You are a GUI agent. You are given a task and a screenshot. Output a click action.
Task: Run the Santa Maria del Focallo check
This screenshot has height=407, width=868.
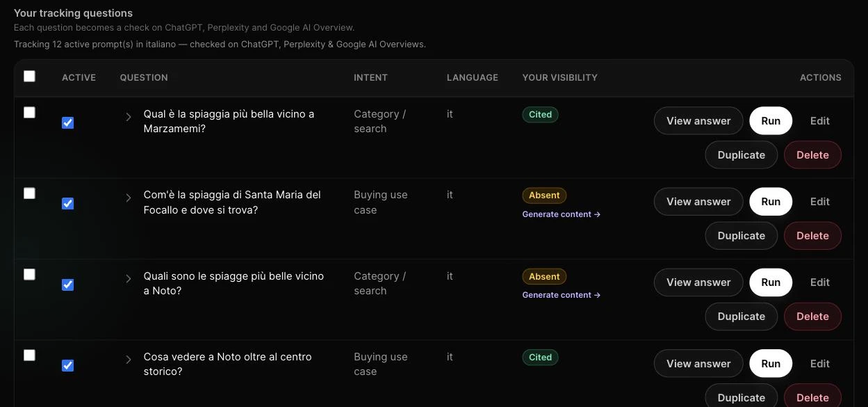tap(771, 202)
